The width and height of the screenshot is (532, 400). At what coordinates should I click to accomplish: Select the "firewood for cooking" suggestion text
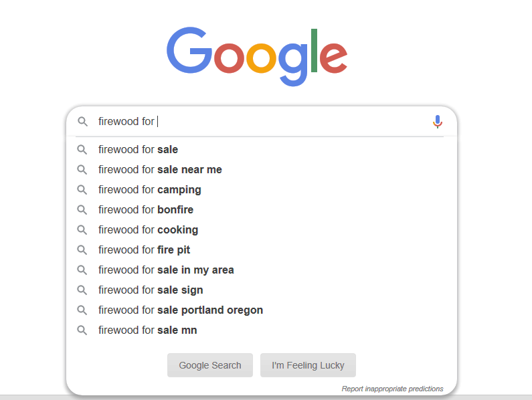[149, 230]
